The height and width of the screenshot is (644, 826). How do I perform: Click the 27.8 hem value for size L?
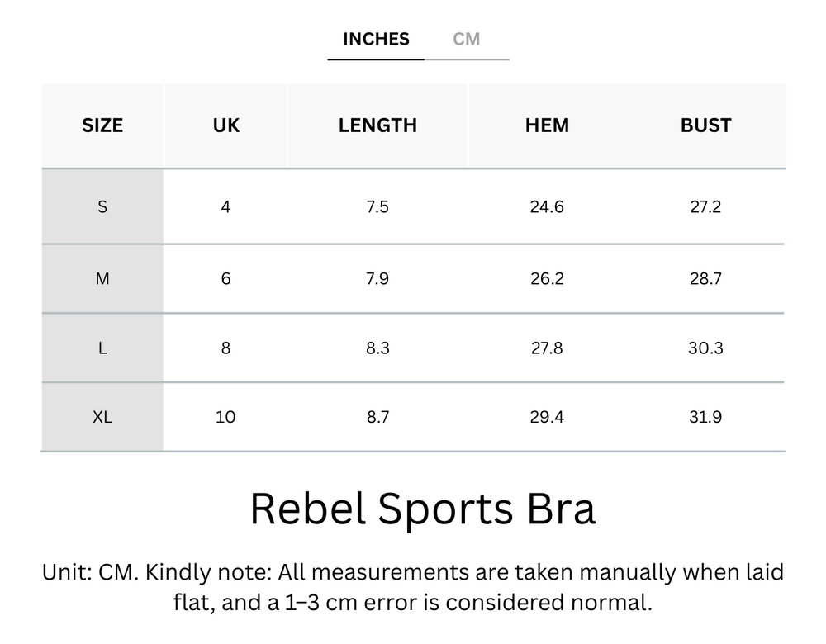click(x=546, y=348)
